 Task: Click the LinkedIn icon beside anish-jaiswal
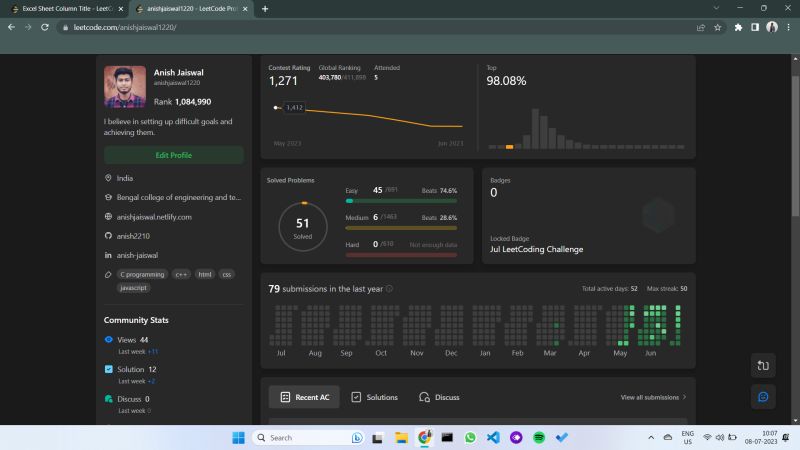click(108, 255)
